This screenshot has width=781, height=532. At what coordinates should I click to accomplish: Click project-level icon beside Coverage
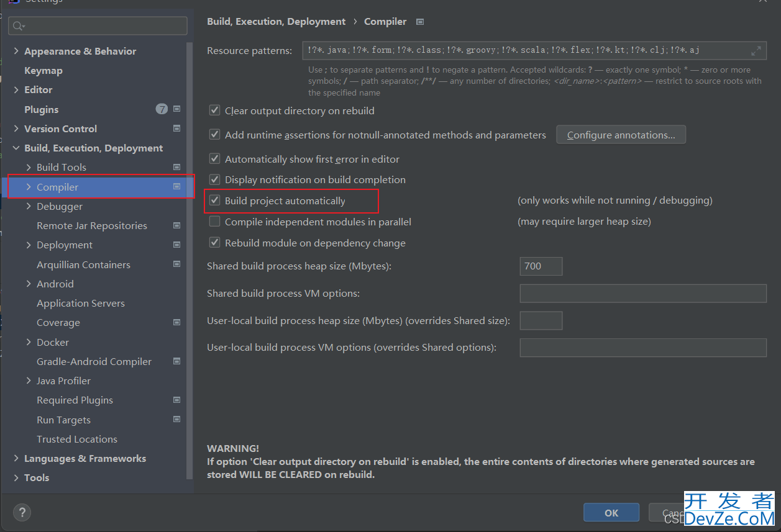(176, 322)
